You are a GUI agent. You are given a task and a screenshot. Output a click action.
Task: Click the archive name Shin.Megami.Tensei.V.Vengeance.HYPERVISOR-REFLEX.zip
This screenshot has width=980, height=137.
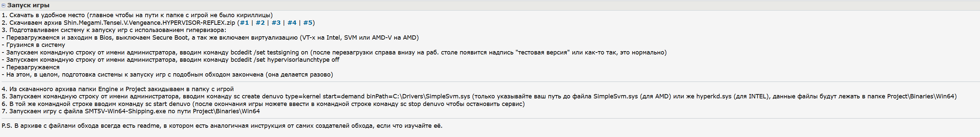[x=149, y=23]
